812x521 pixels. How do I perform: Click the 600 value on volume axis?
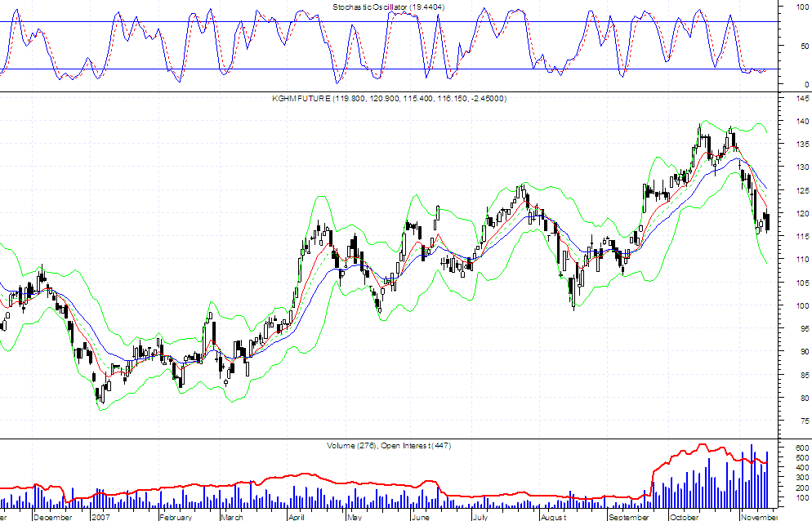pyautogui.click(x=803, y=448)
